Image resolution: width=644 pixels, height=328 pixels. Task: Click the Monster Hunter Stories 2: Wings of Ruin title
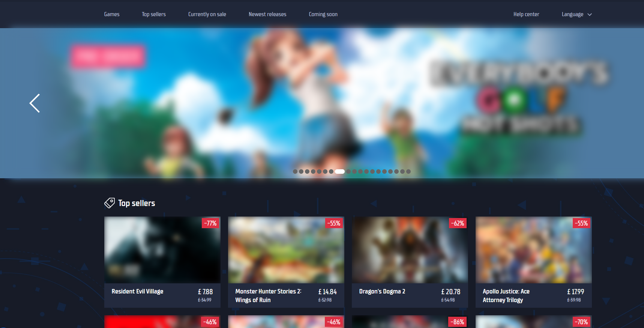click(x=268, y=296)
